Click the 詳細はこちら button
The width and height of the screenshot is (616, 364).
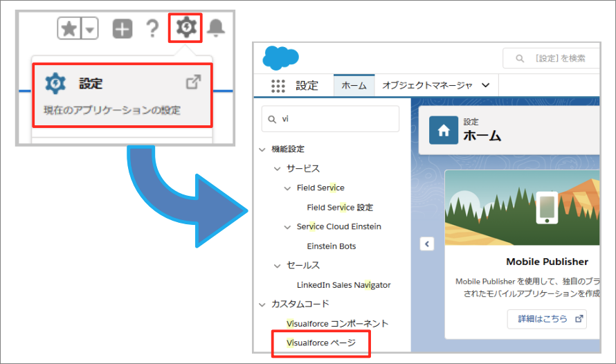[x=547, y=319]
